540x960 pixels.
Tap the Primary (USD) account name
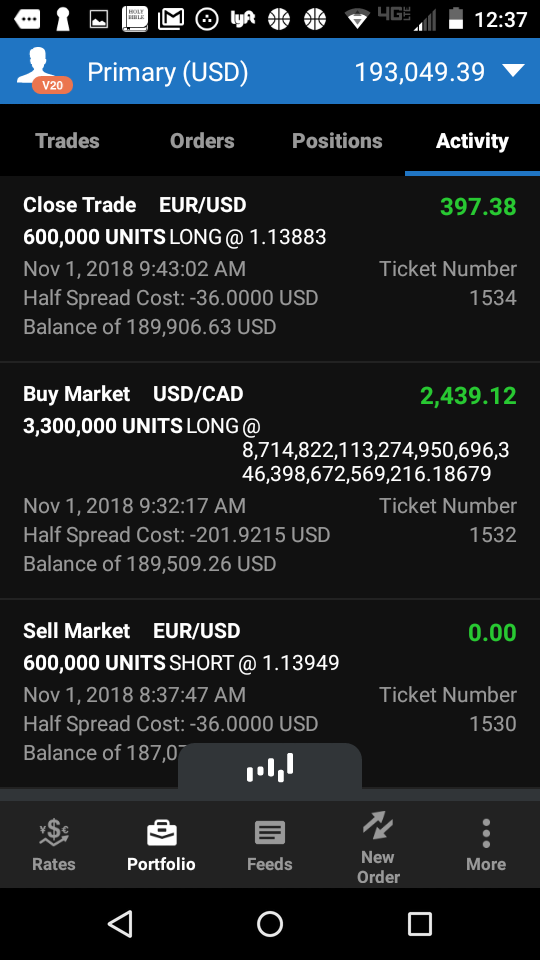tap(168, 72)
